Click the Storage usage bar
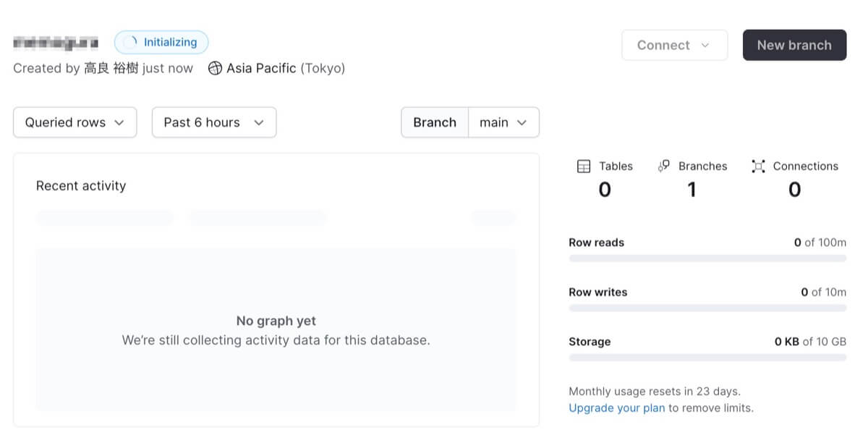 pyautogui.click(x=707, y=358)
